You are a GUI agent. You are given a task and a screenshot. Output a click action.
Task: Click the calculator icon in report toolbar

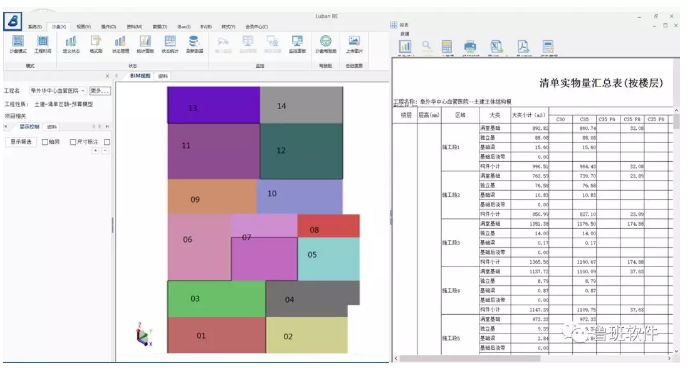(x=447, y=46)
